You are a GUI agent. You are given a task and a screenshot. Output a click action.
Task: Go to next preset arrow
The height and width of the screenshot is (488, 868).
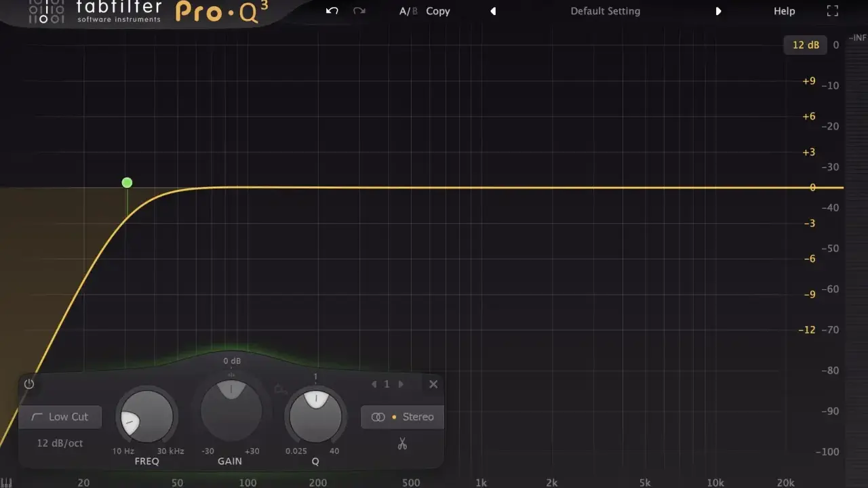tap(718, 11)
